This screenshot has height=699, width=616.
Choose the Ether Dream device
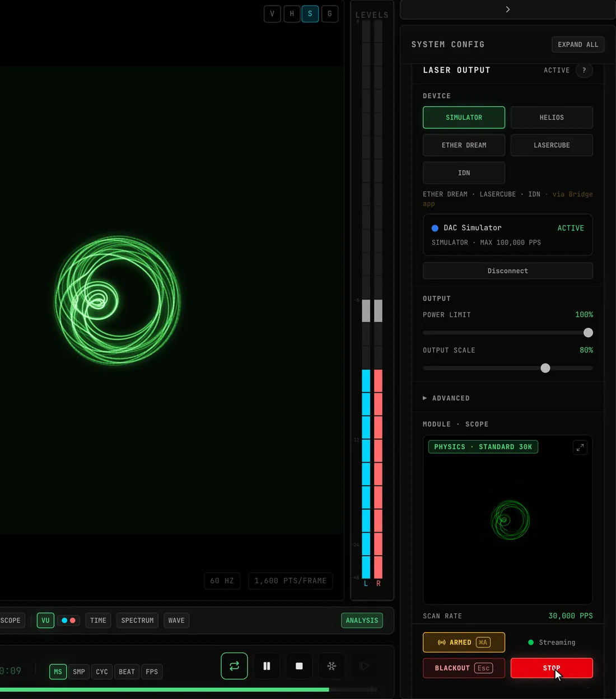(x=464, y=145)
